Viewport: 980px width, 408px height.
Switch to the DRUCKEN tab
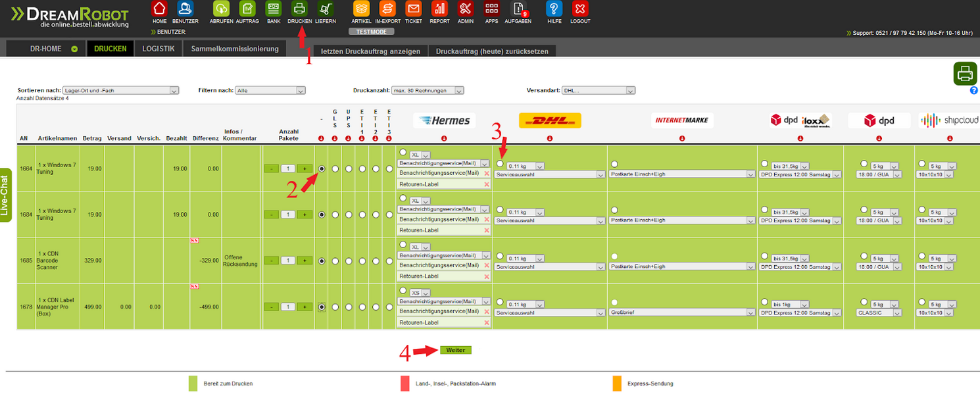(x=110, y=49)
